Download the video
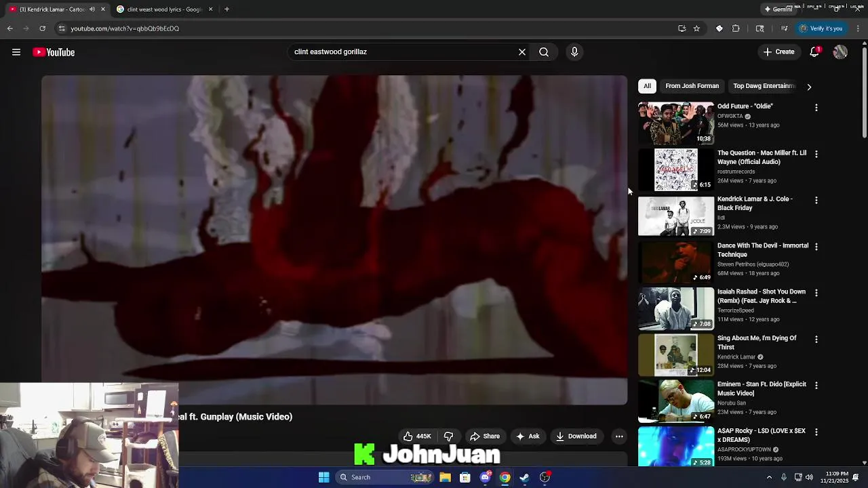Viewport: 868px width, 488px height. (576, 436)
